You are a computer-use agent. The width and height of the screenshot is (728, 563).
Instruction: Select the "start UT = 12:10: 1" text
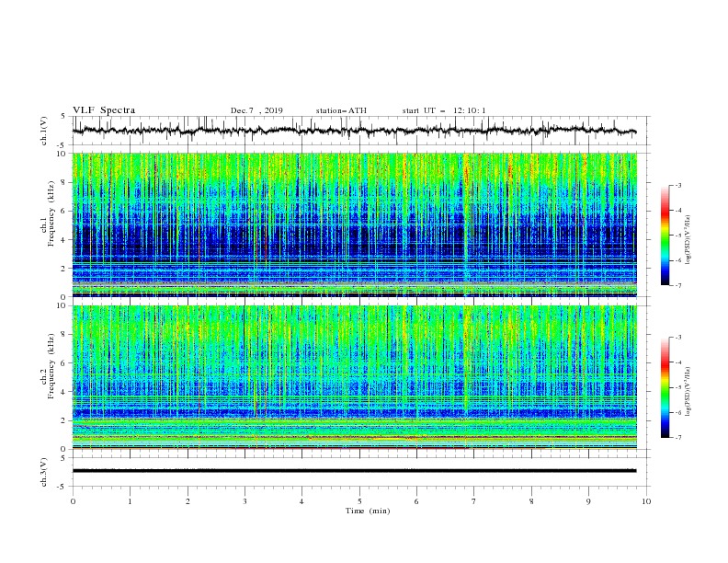444,110
